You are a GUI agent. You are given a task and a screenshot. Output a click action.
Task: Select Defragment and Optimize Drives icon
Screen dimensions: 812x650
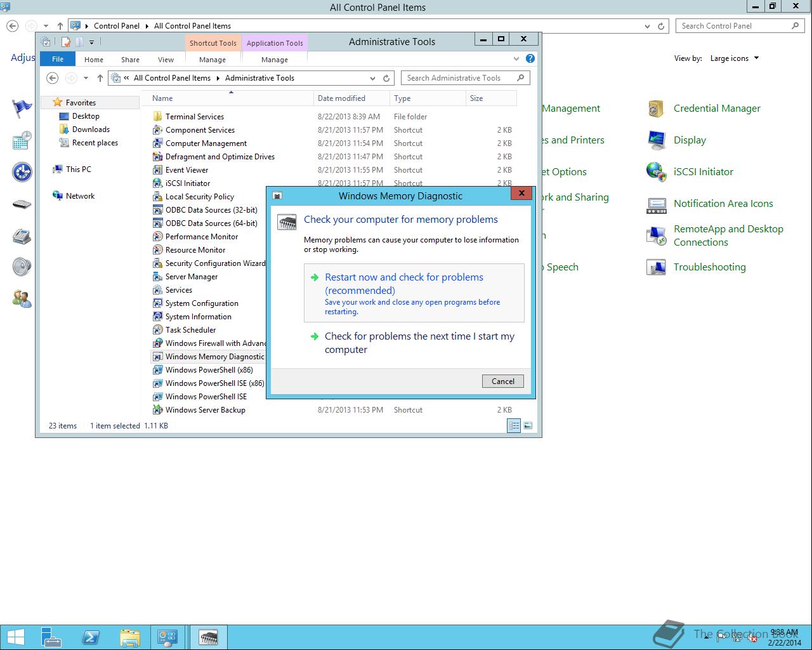point(157,157)
